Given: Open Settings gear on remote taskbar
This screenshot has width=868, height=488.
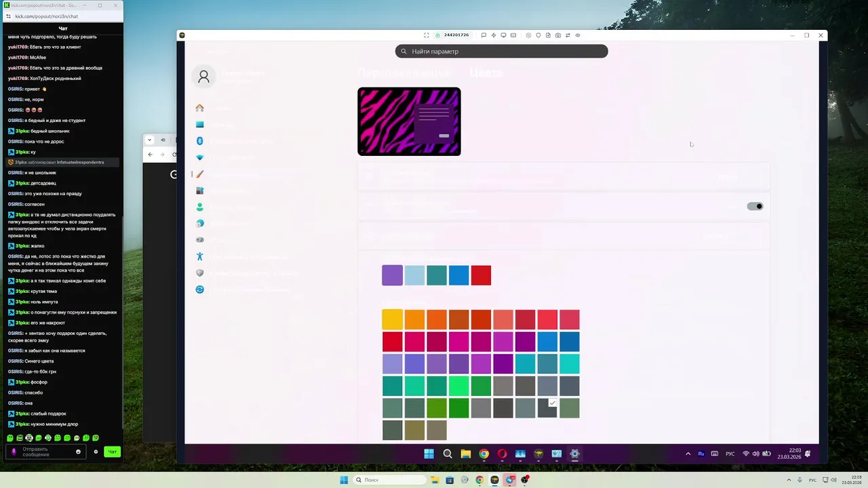Looking at the screenshot, I should coord(574,454).
